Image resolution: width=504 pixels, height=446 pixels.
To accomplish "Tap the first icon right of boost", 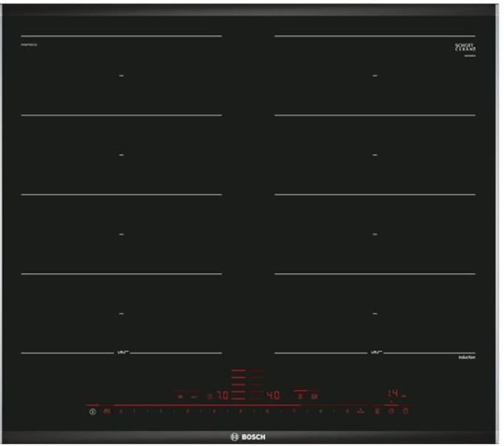I will click(x=377, y=411).
